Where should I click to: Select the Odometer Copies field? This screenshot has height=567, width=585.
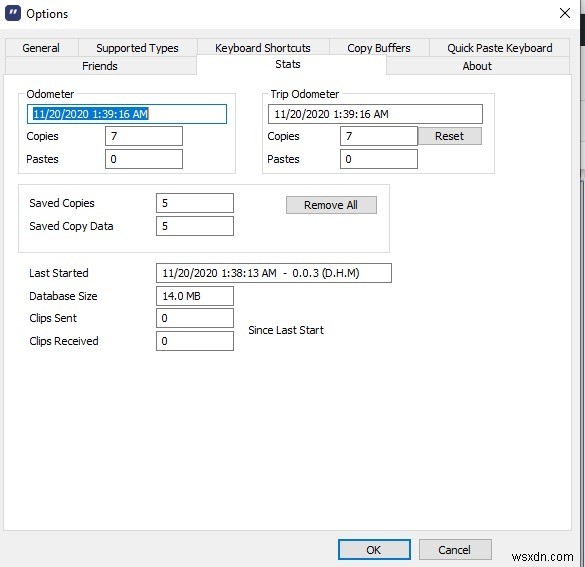pyautogui.click(x=144, y=136)
